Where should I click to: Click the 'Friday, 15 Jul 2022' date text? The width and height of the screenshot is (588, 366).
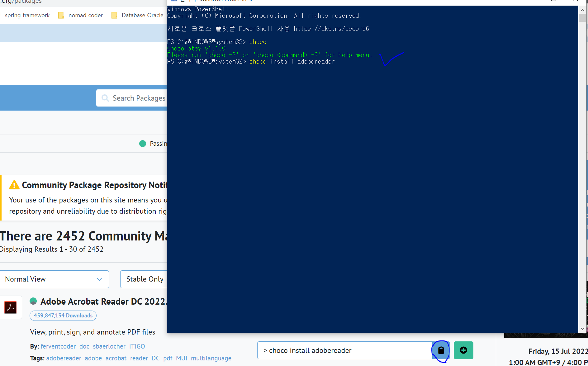click(x=558, y=351)
